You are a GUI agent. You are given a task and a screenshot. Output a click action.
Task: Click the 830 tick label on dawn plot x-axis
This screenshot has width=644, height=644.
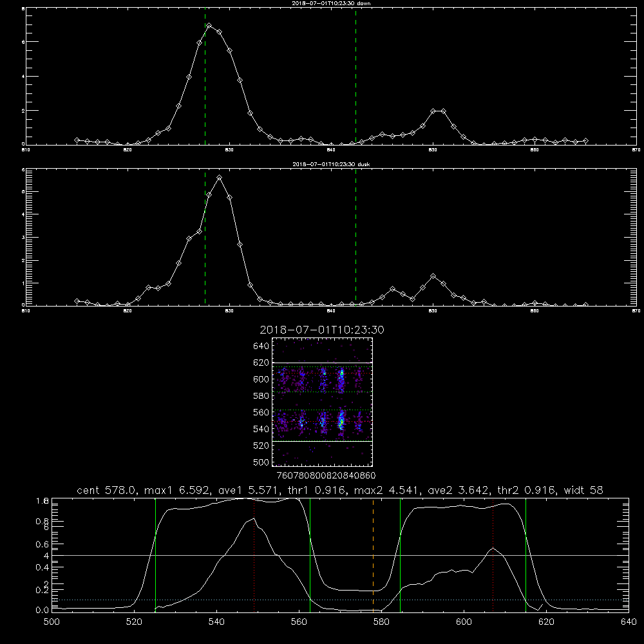tap(229, 150)
